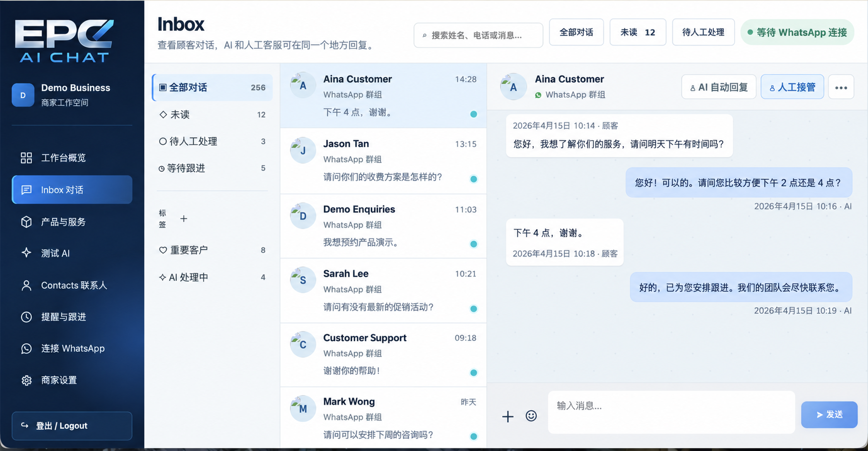Image resolution: width=868 pixels, height=451 pixels.
Task: Click AI reply 好的,已为您安排跟进 bubble
Action: point(741,287)
